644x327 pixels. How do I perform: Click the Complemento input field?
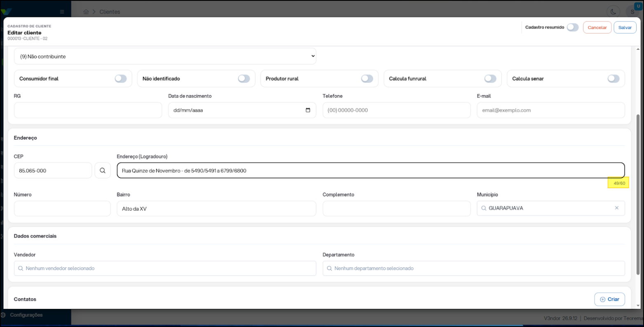click(x=397, y=208)
